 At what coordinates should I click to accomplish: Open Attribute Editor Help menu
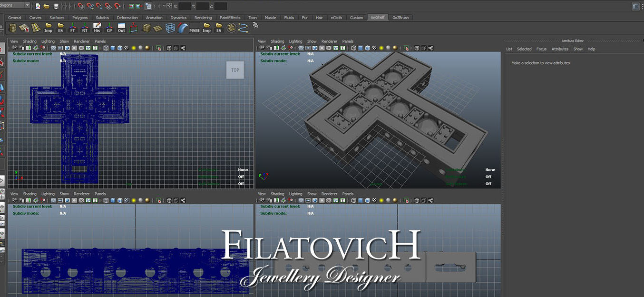tap(591, 49)
